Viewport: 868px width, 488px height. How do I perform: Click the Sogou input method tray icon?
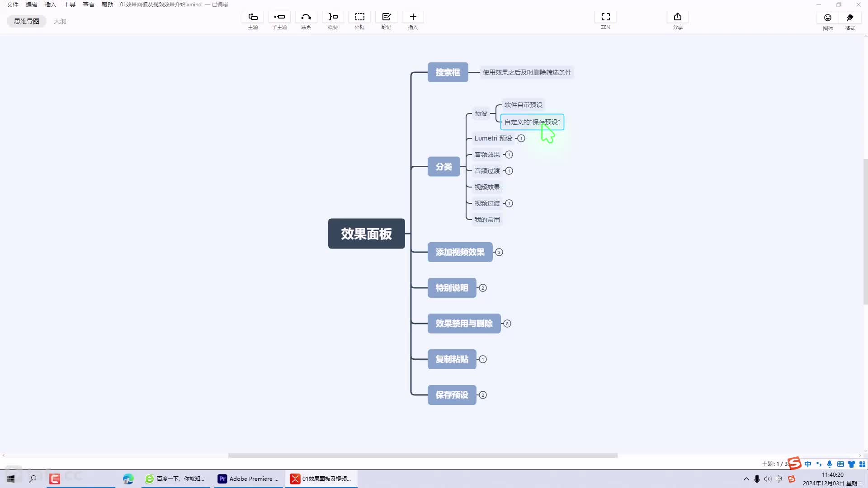(791, 479)
